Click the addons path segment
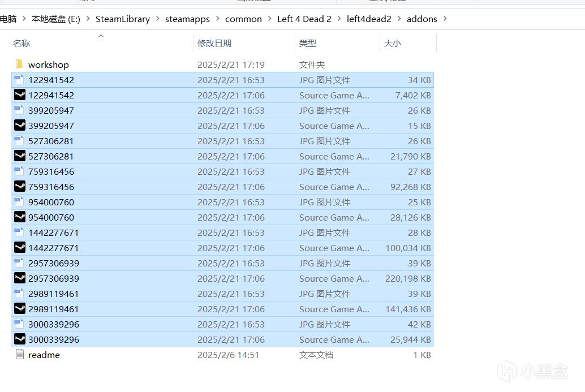This screenshot has height=392, width=585. tap(421, 19)
